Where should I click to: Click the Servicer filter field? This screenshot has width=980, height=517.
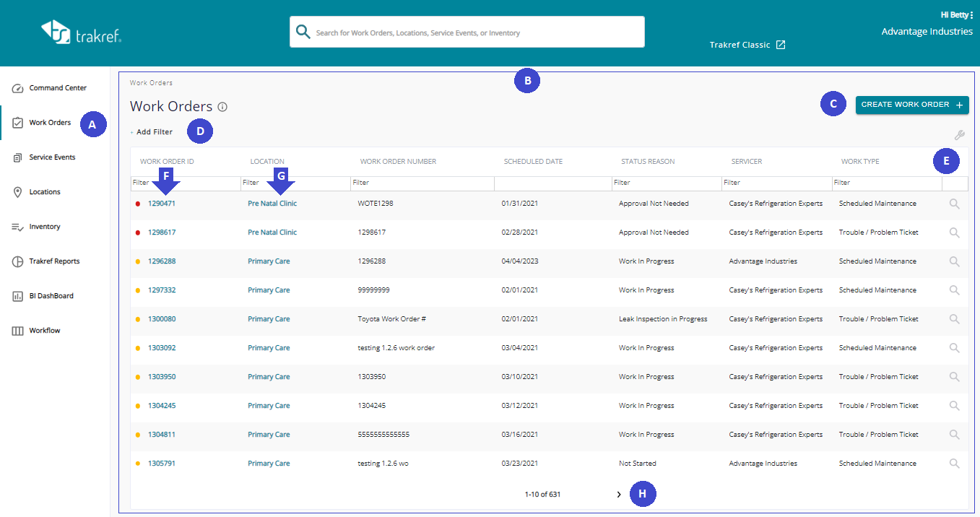click(x=776, y=183)
